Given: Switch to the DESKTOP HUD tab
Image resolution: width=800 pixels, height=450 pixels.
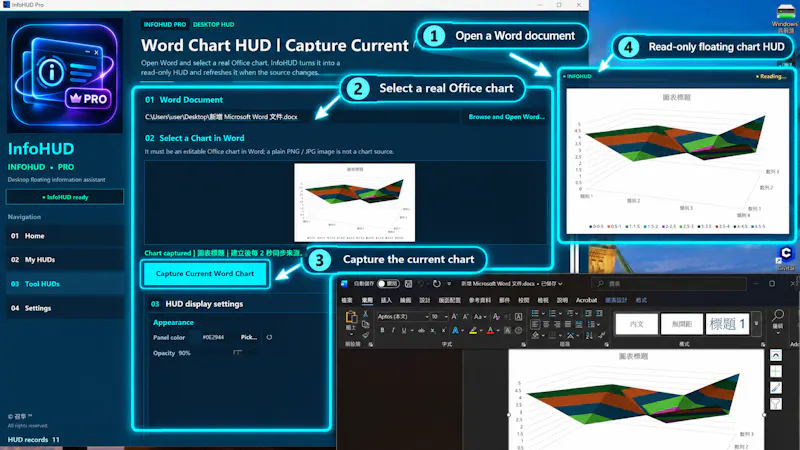Looking at the screenshot, I should pos(213,24).
